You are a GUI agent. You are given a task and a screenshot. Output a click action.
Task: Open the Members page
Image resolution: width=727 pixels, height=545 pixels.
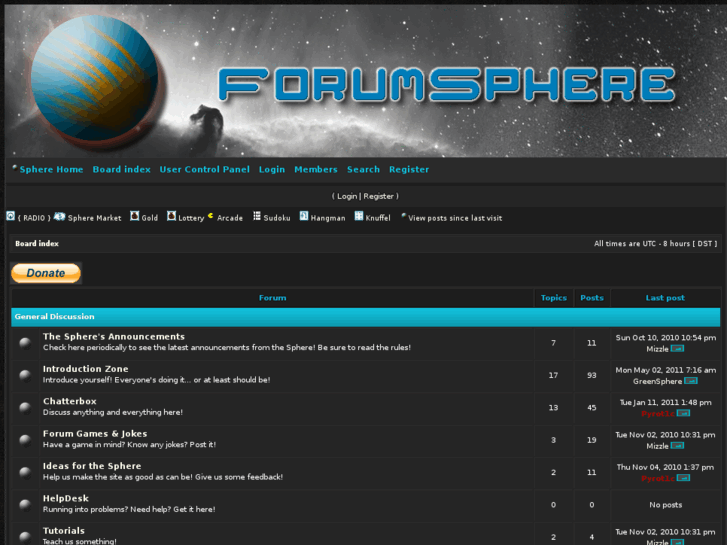[316, 169]
